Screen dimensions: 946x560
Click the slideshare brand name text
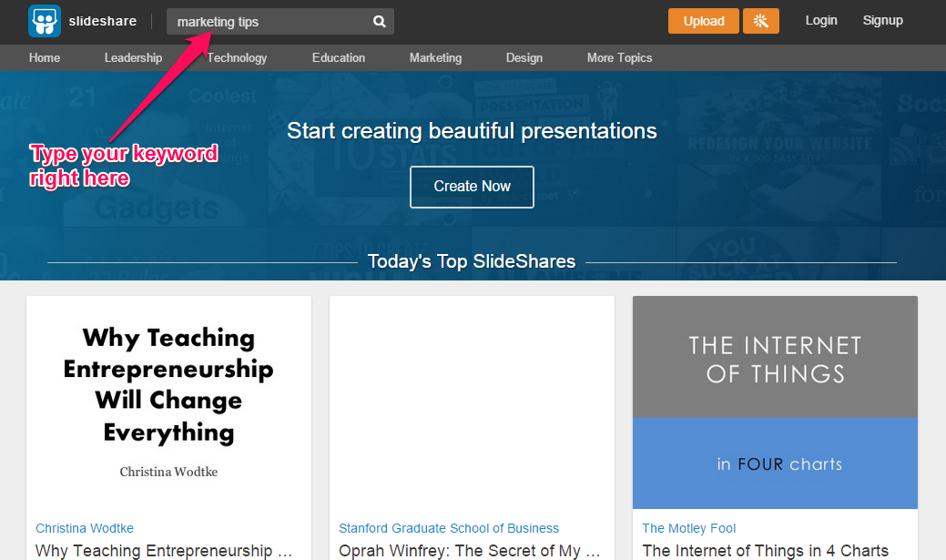[x=103, y=21]
